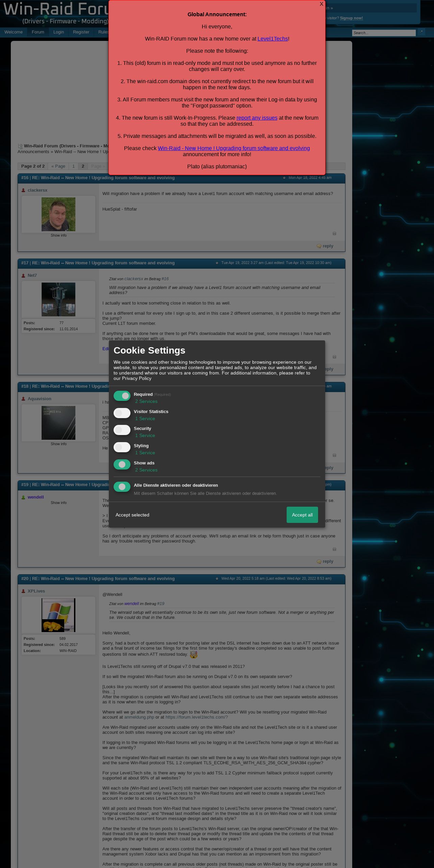Click post #16 permalink icon beside date
This screenshot has width=434, height=868.
tap(284, 178)
